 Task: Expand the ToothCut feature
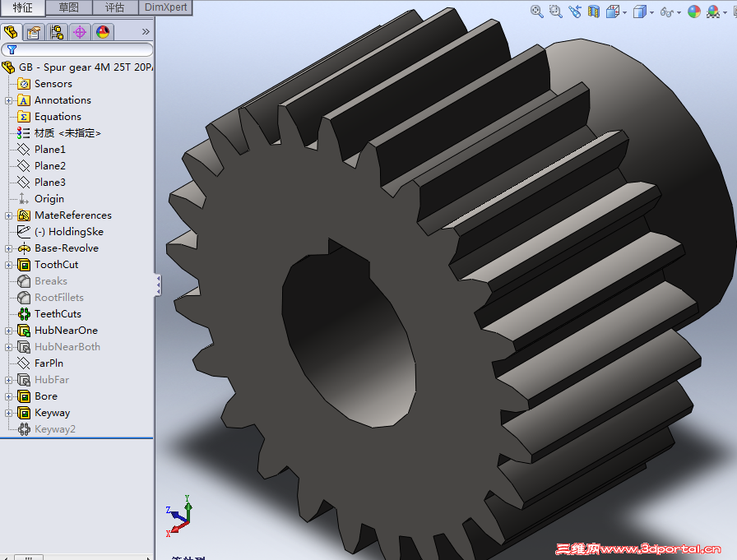[8, 265]
